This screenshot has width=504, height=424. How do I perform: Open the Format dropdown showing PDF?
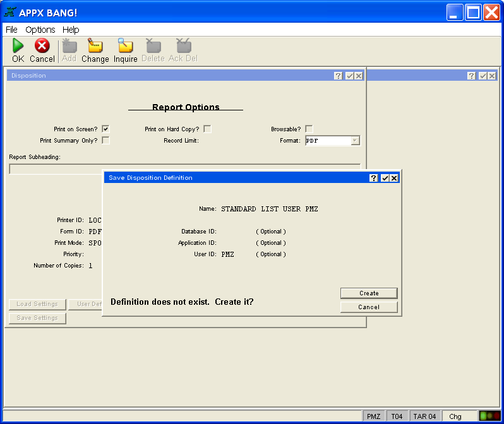[x=355, y=141]
